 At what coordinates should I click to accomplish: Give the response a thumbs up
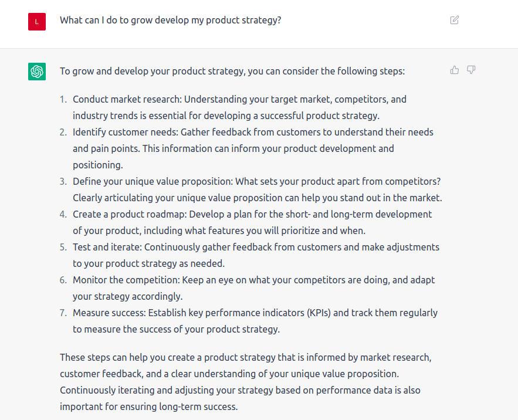(x=455, y=70)
